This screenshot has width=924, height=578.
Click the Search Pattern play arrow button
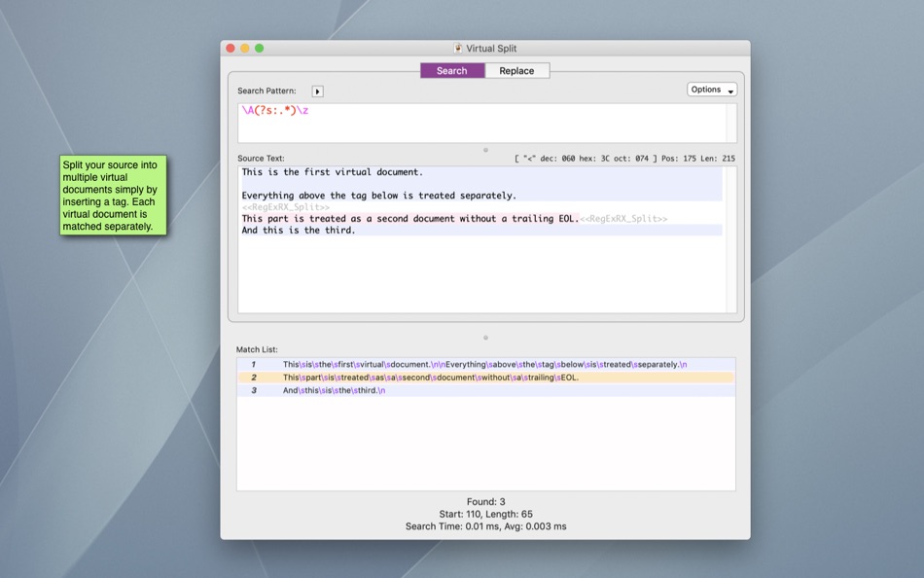coord(318,91)
